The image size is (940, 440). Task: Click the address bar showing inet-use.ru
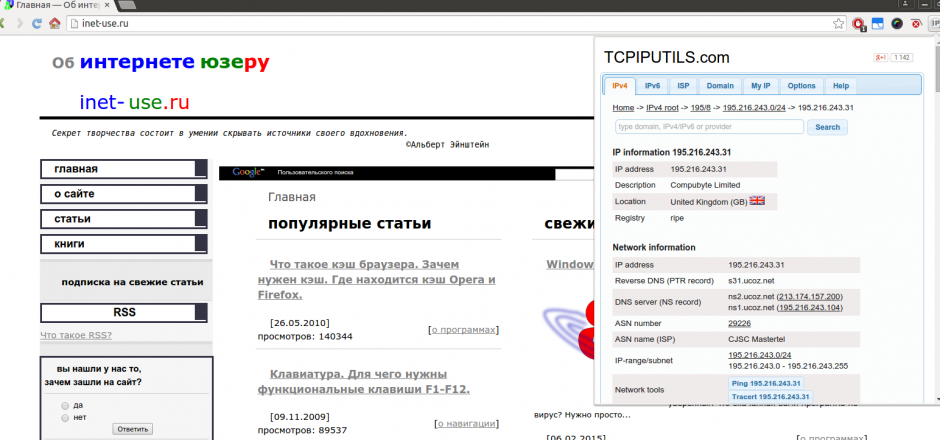(456, 24)
